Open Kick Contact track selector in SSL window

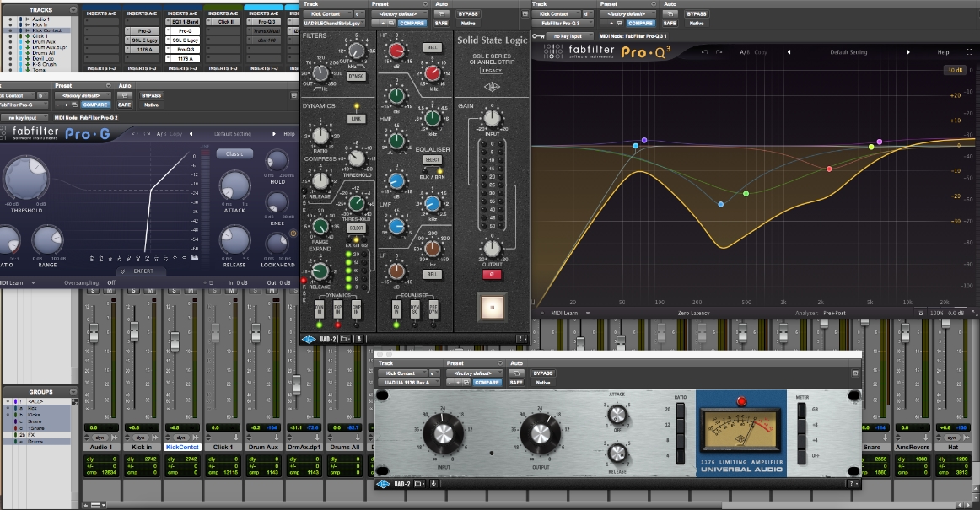pos(329,14)
